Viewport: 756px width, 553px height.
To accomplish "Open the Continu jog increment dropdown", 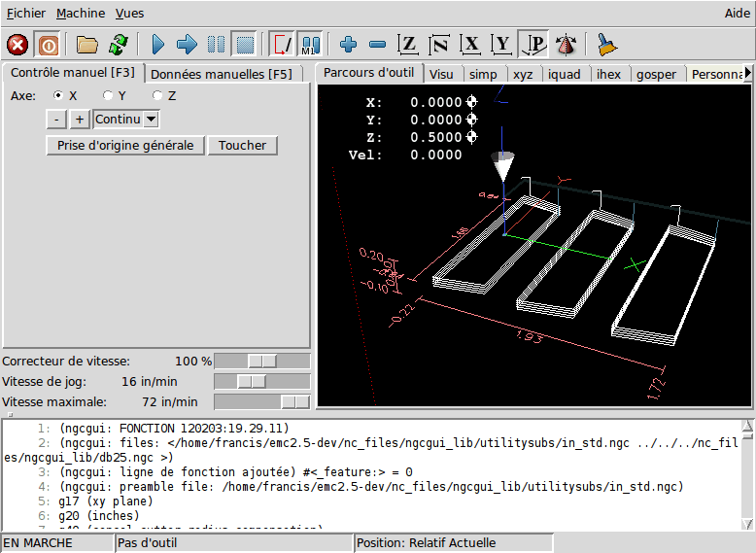I will pos(151,119).
